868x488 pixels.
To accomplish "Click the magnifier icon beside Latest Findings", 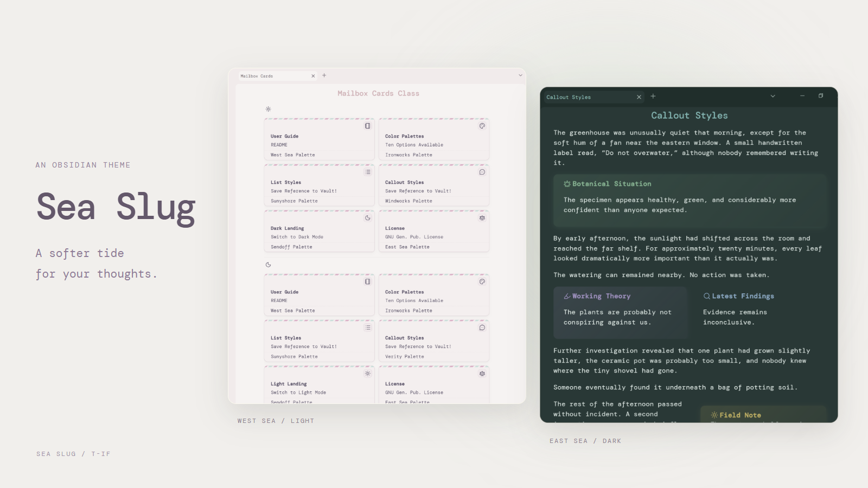I will 707,296.
